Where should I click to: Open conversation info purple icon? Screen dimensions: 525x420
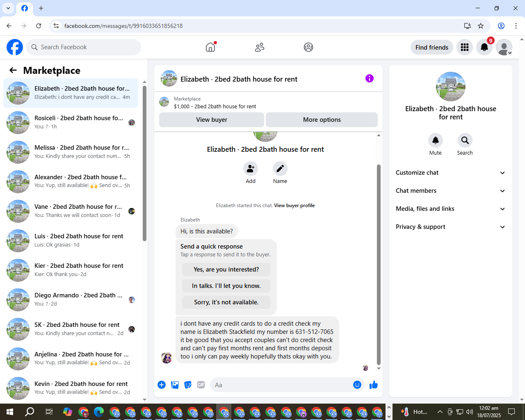pyautogui.click(x=370, y=78)
